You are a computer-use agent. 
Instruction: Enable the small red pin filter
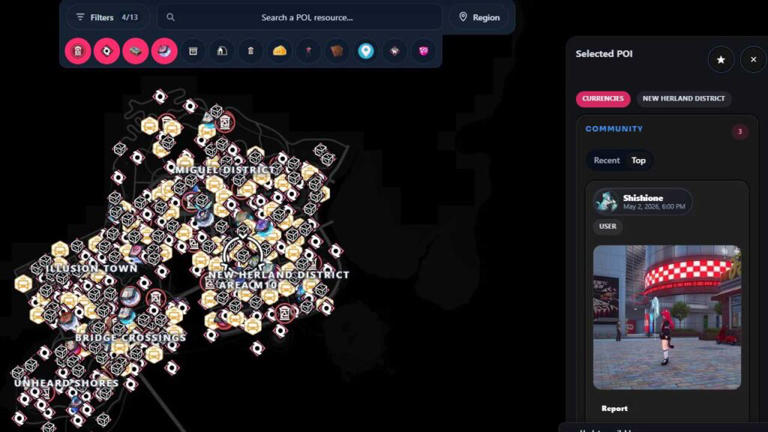coord(308,51)
